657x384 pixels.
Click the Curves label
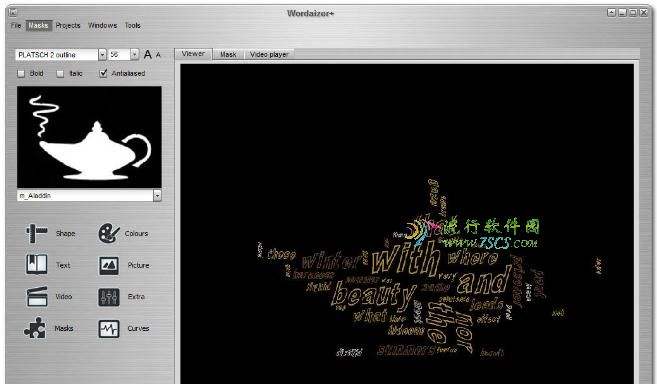138,329
